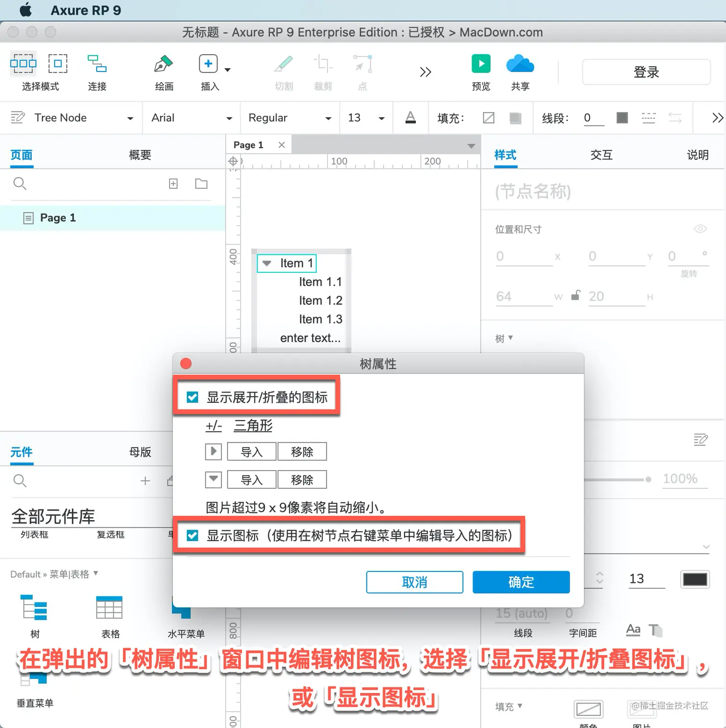Edit the line width field showing 0
The width and height of the screenshot is (726, 728).
[593, 118]
